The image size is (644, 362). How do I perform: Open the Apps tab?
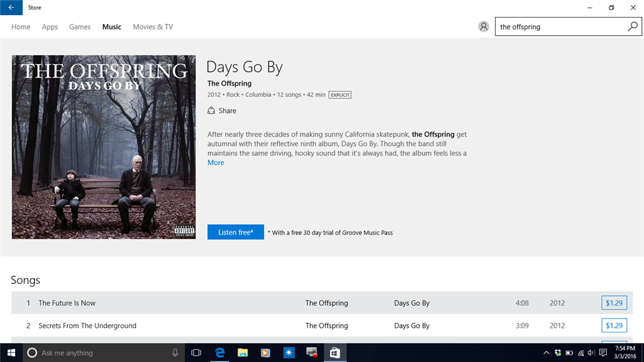(x=50, y=26)
